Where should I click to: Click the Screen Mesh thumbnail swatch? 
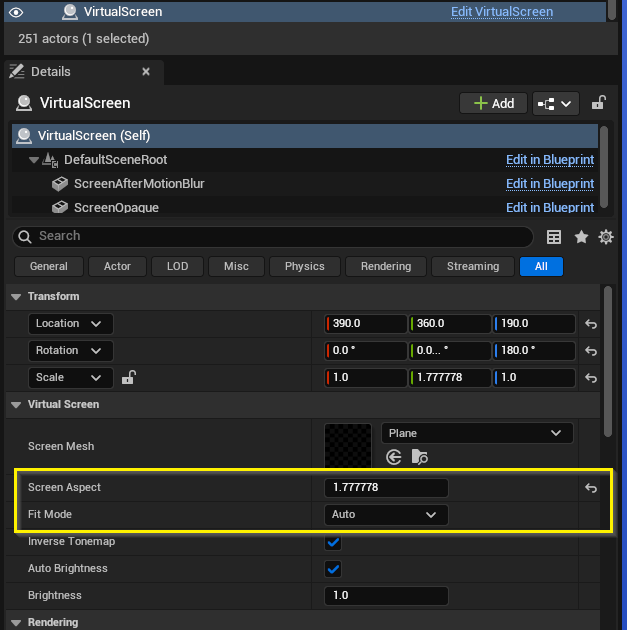coord(347,445)
